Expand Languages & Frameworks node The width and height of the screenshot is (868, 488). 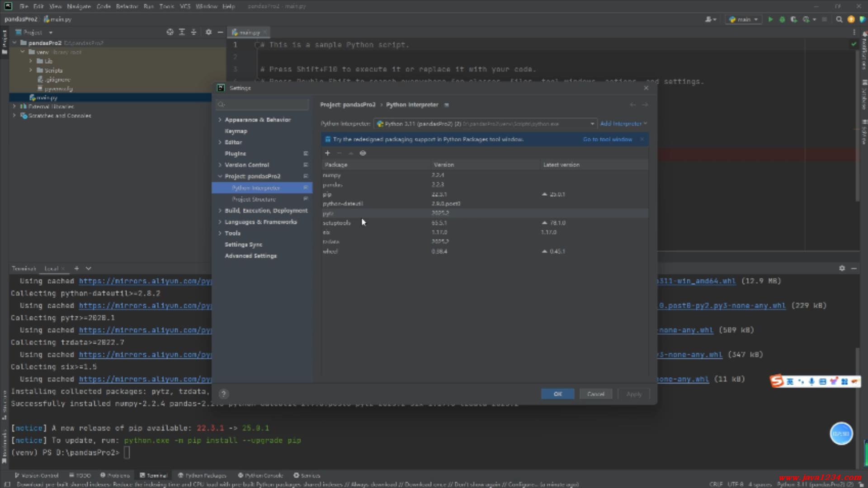pos(220,222)
